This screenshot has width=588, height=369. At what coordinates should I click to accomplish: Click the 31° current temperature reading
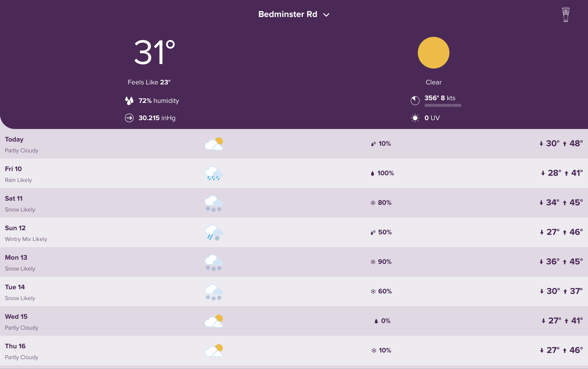154,52
